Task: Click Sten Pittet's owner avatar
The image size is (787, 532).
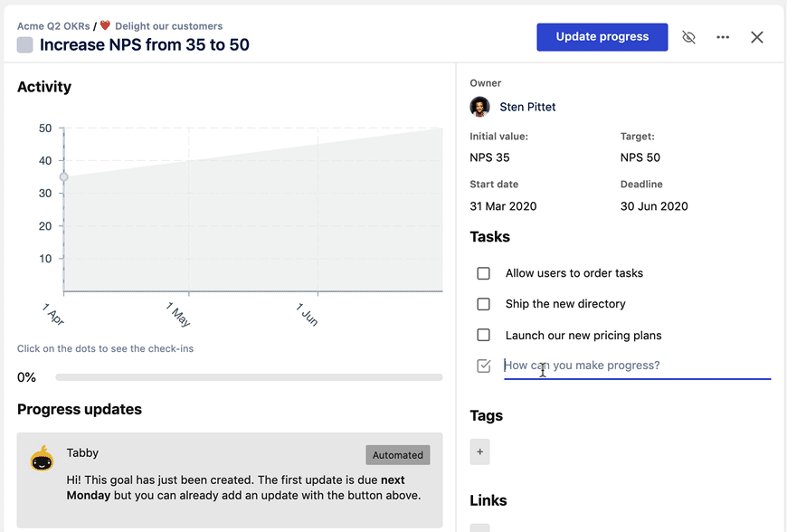Action: click(x=479, y=107)
